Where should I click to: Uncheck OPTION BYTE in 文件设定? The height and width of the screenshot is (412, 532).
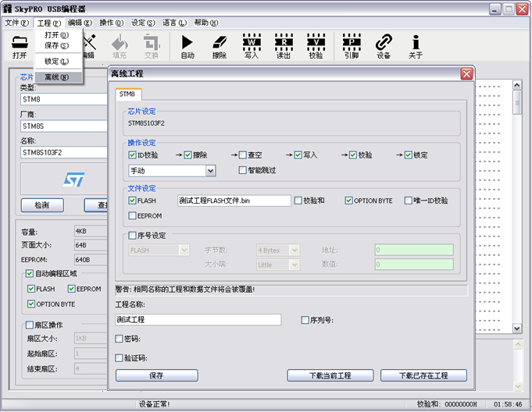coord(348,201)
